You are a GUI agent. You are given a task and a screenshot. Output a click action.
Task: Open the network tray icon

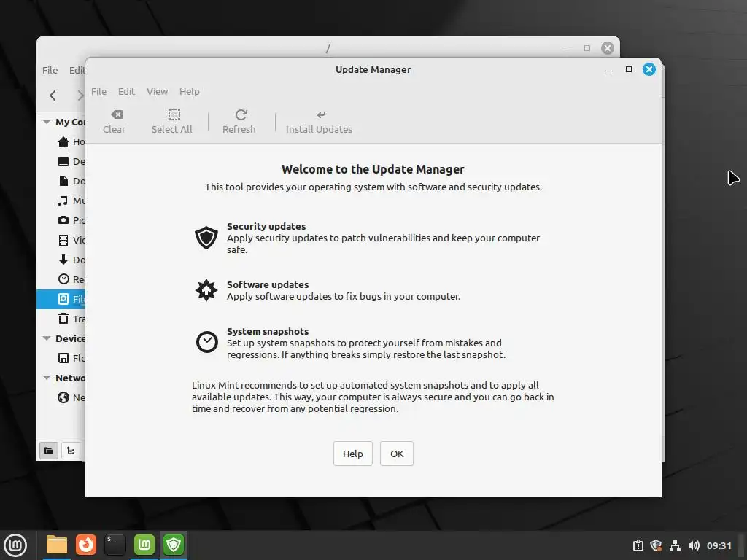click(x=675, y=545)
